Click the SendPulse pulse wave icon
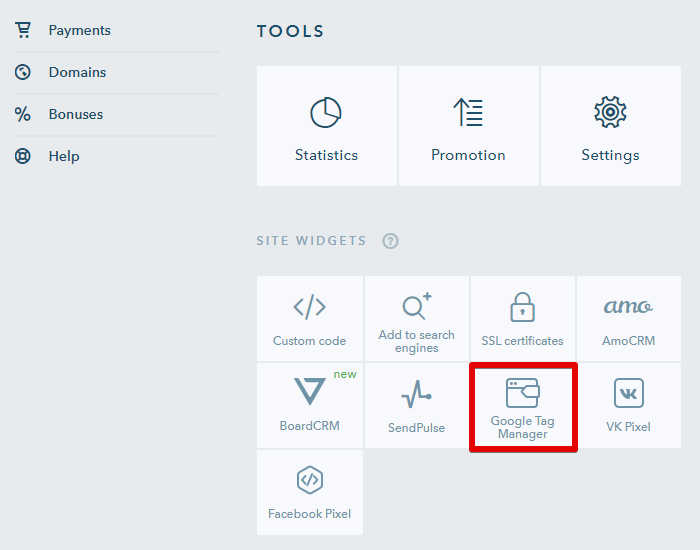 pos(417,394)
